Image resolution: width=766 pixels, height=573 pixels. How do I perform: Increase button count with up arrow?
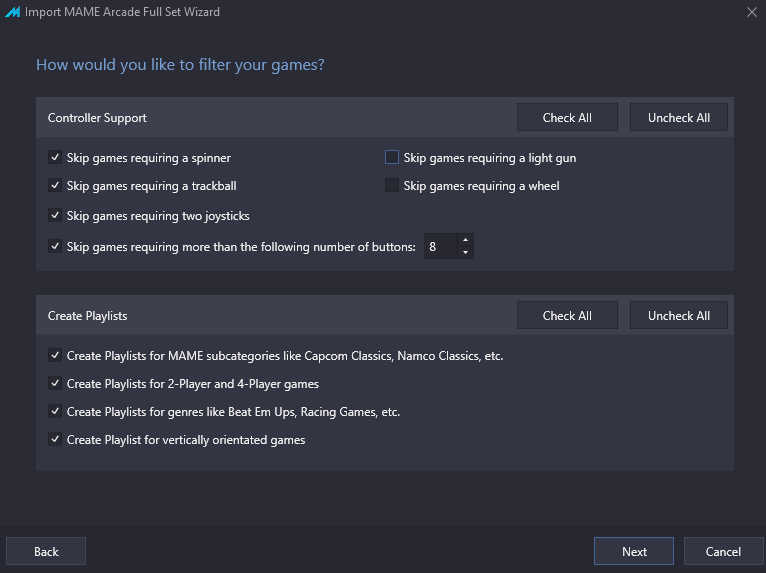pyautogui.click(x=466, y=240)
